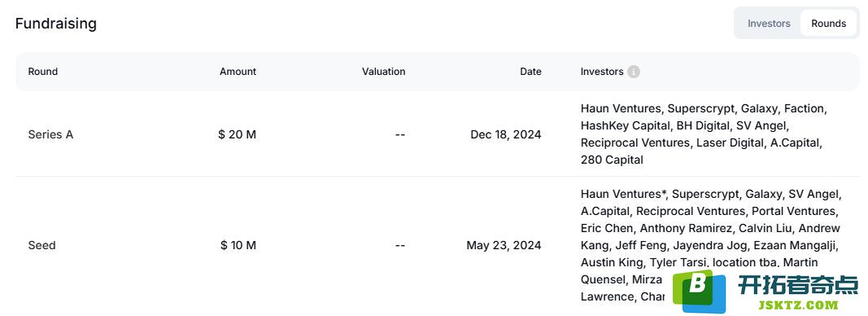The height and width of the screenshot is (316, 868).
Task: Open Laser Digital investor link
Action: (731, 143)
